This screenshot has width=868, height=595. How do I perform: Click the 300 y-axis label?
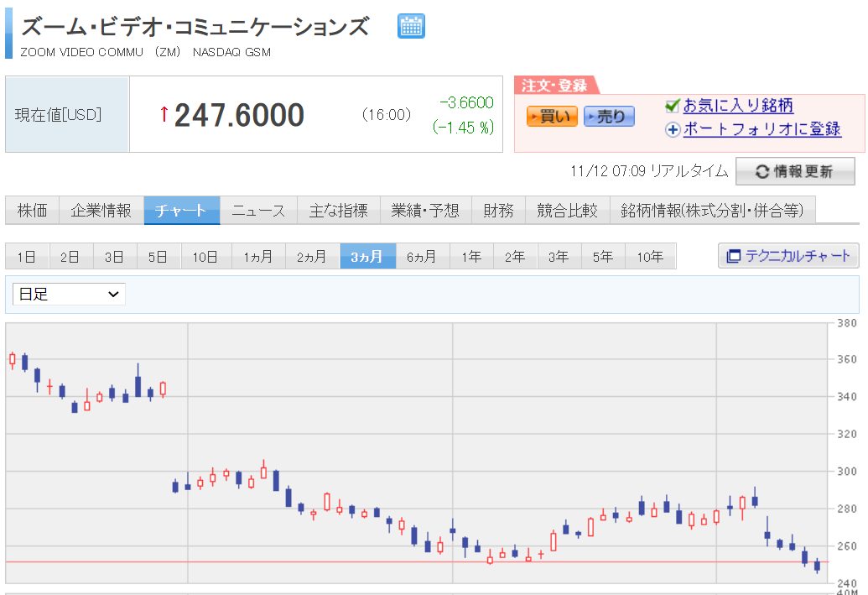click(846, 471)
